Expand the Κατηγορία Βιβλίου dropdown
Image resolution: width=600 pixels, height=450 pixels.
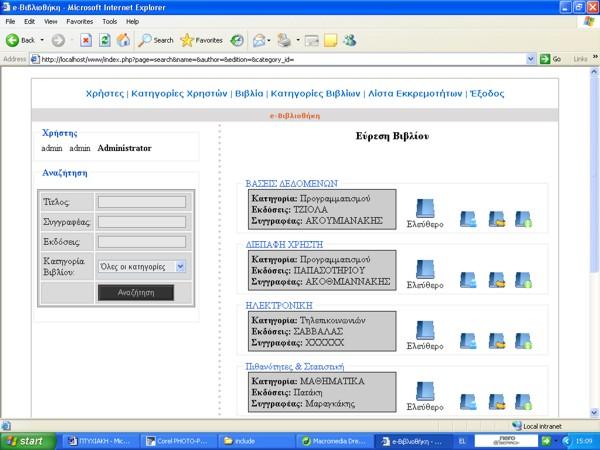(x=180, y=266)
